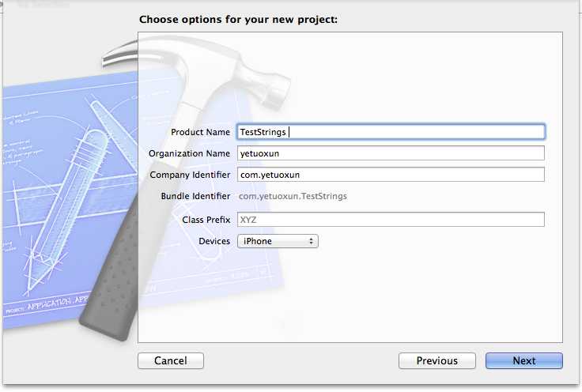Cancel the new project dialog
Viewport: 582px width, 392px height.
(x=170, y=360)
